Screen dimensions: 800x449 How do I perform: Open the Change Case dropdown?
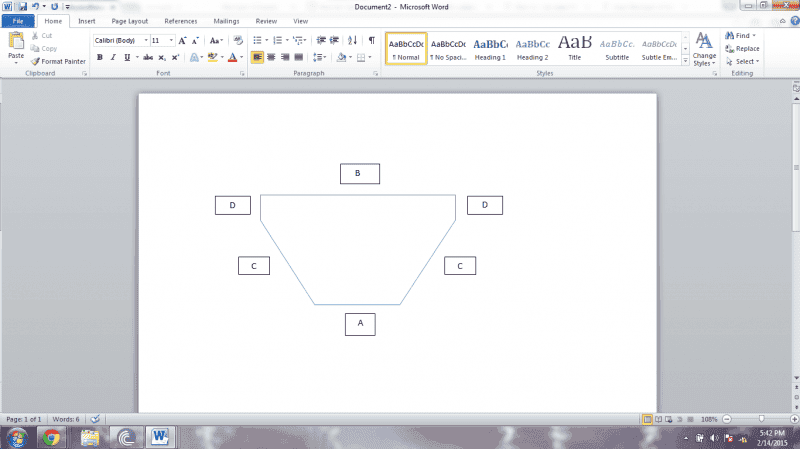point(216,40)
